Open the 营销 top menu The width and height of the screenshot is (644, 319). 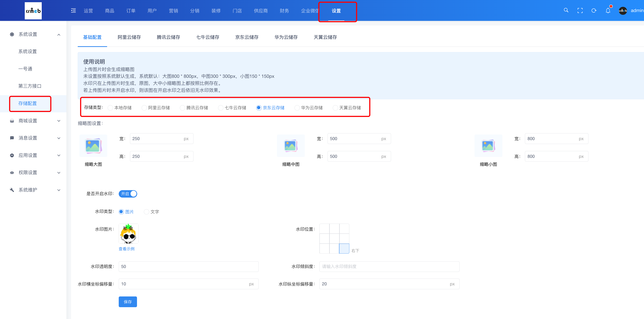pyautogui.click(x=174, y=11)
